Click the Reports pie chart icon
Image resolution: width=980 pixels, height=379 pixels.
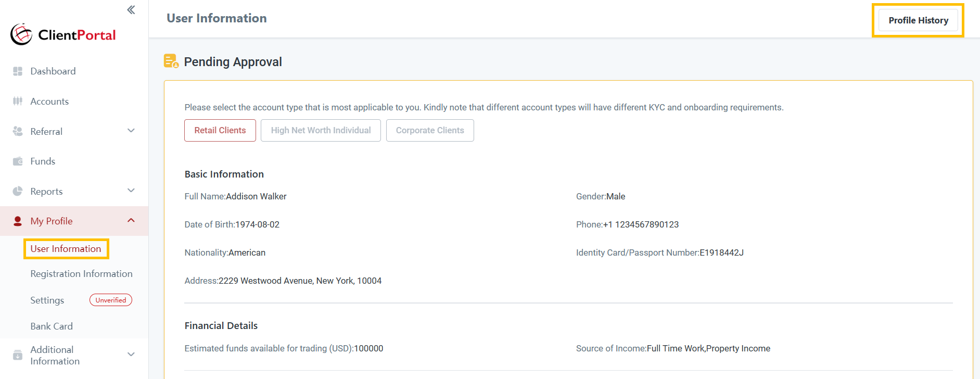coord(18,191)
